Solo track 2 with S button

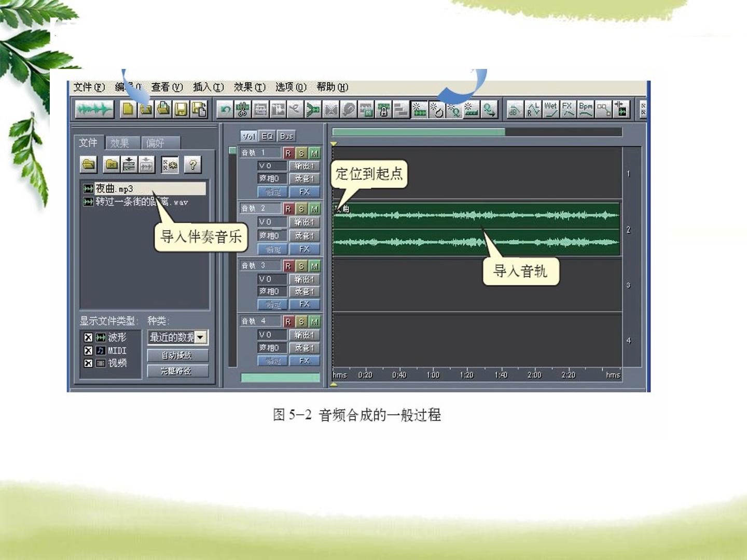tap(301, 208)
